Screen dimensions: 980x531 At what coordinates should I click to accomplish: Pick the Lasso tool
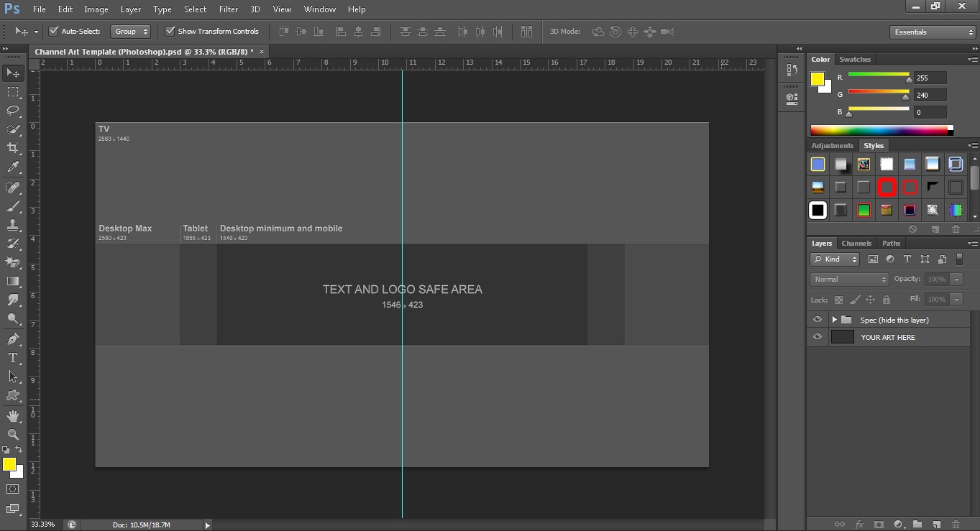(13, 111)
